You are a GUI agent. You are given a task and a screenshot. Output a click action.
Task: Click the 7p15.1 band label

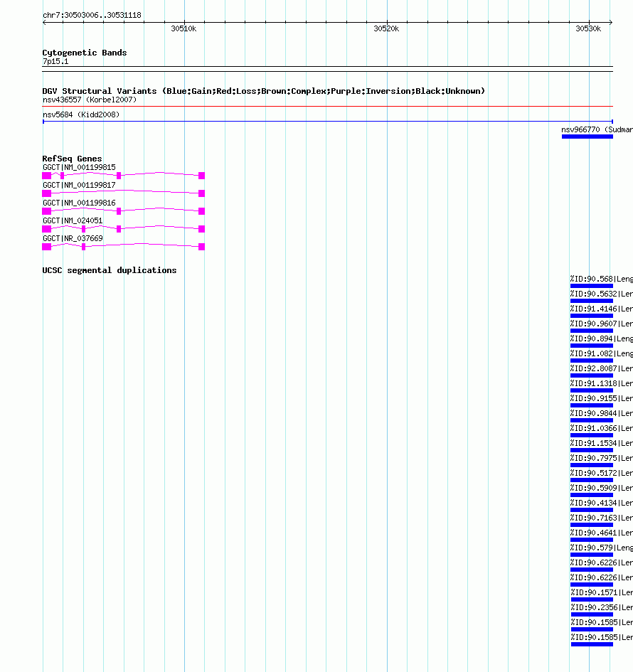click(55, 61)
